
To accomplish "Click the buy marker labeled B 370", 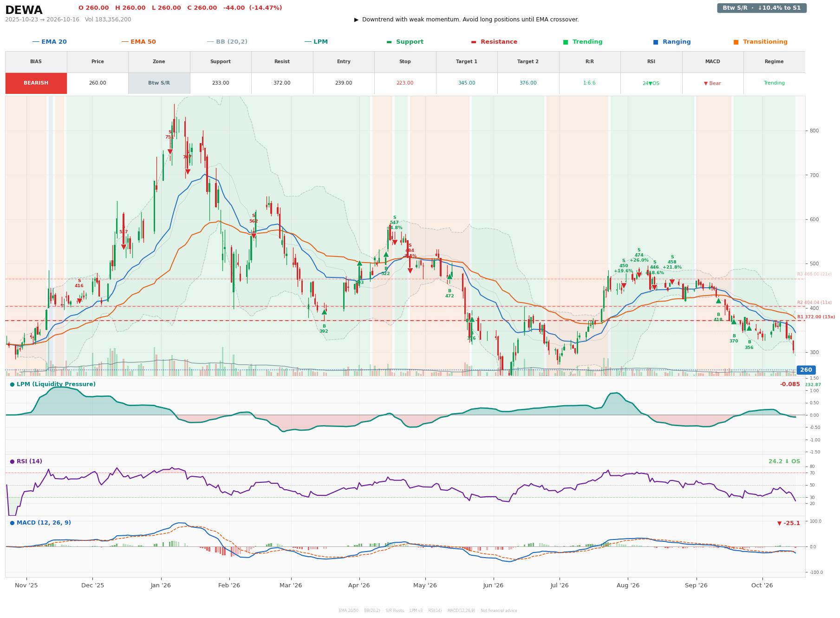I will tap(734, 322).
